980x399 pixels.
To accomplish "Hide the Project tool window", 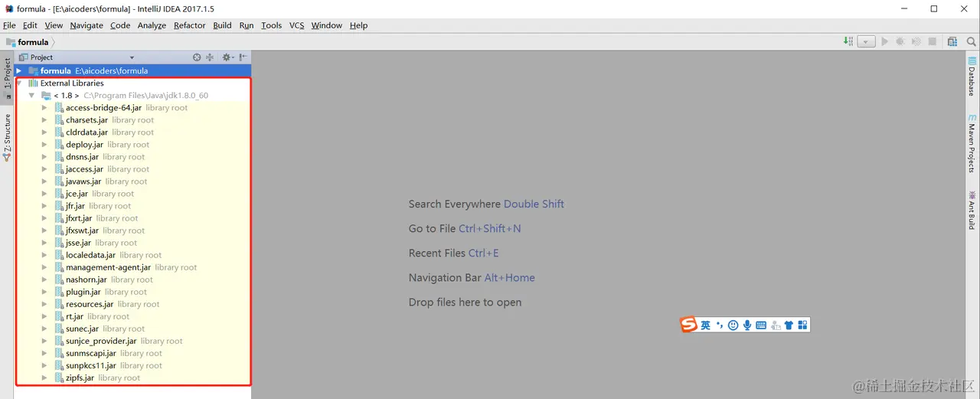I will point(243,57).
